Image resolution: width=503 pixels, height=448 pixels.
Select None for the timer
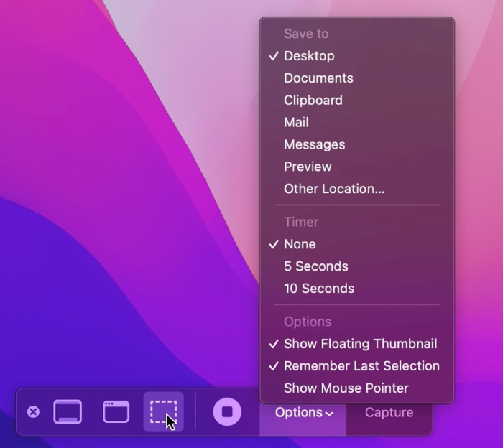coord(300,244)
